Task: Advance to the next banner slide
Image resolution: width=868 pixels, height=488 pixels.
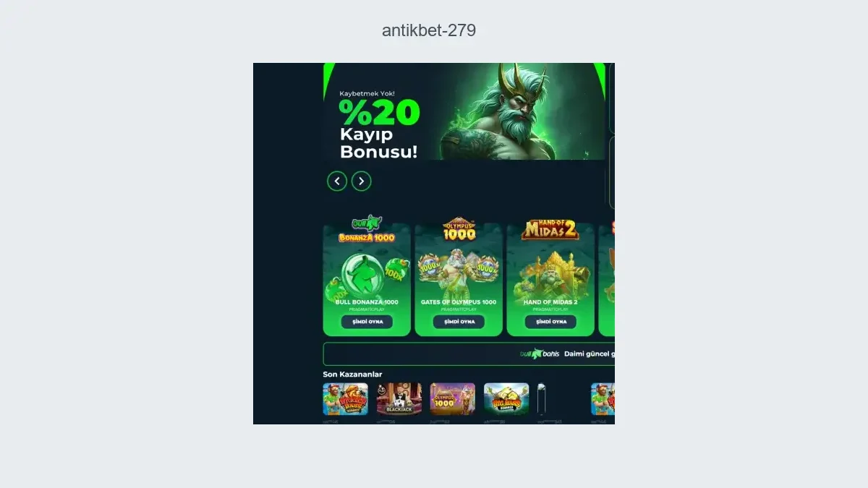Action: click(x=362, y=181)
